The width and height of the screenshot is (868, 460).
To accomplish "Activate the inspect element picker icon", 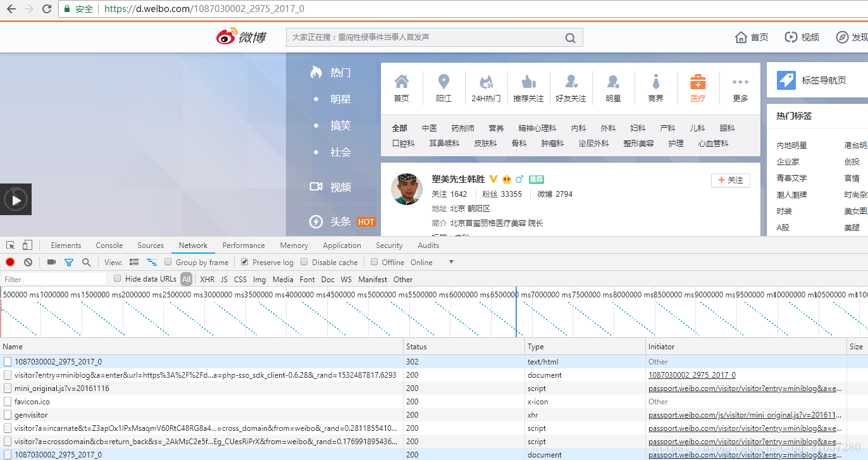I will pyautogui.click(x=11, y=245).
